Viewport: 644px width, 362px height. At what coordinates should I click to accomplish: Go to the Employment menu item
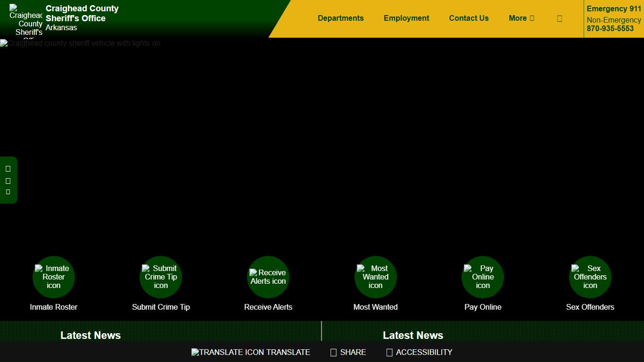coord(406,18)
